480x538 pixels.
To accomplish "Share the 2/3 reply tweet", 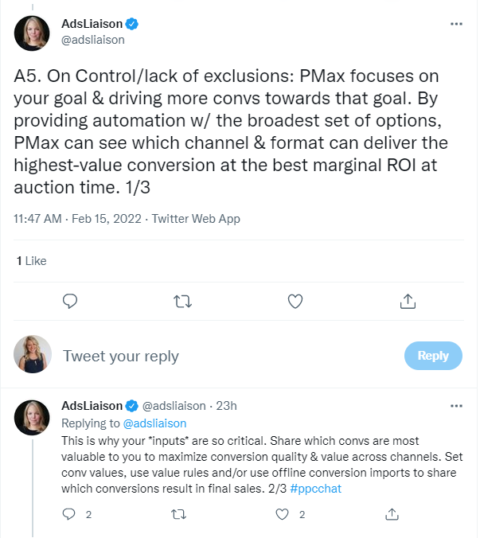I will 392,514.
